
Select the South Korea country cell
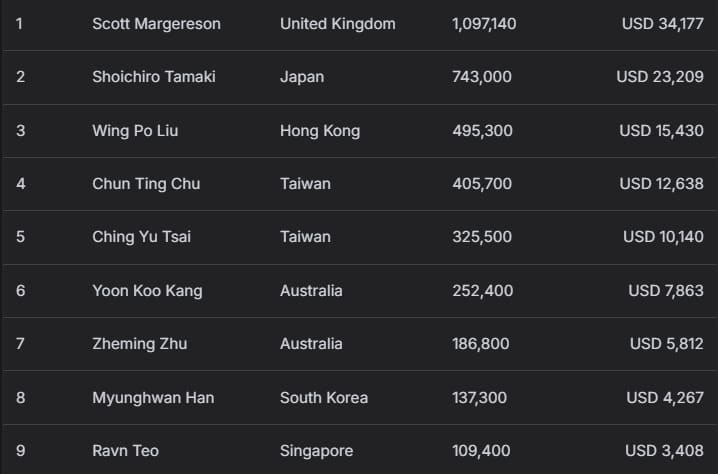[x=324, y=398]
